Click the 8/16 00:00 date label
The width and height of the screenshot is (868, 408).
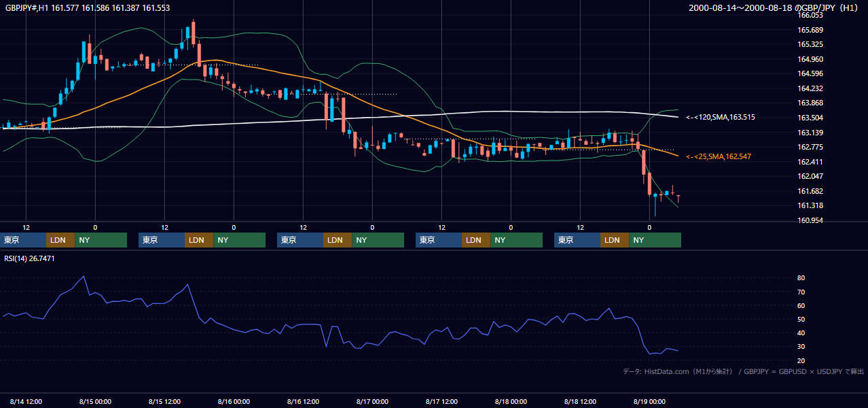234,401
